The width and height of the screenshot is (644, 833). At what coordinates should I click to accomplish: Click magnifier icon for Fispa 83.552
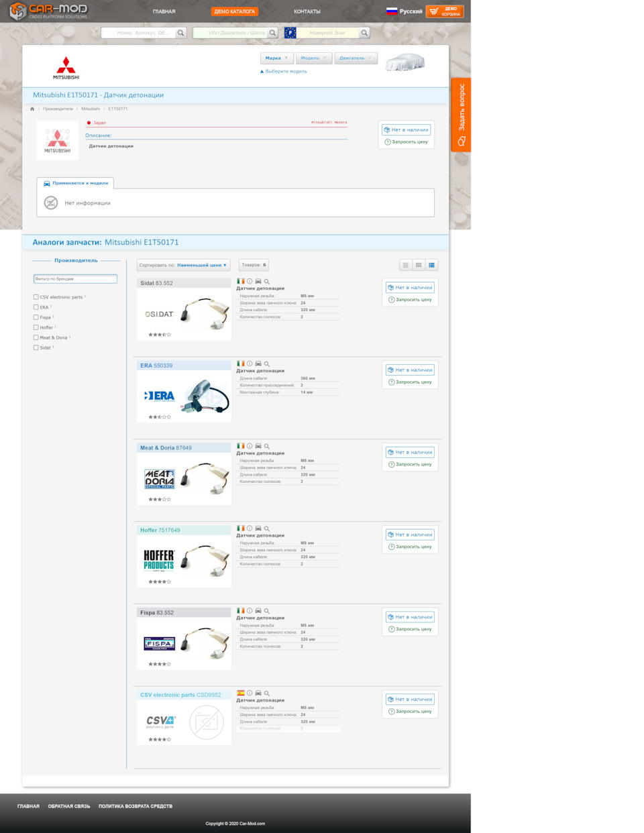(x=267, y=611)
